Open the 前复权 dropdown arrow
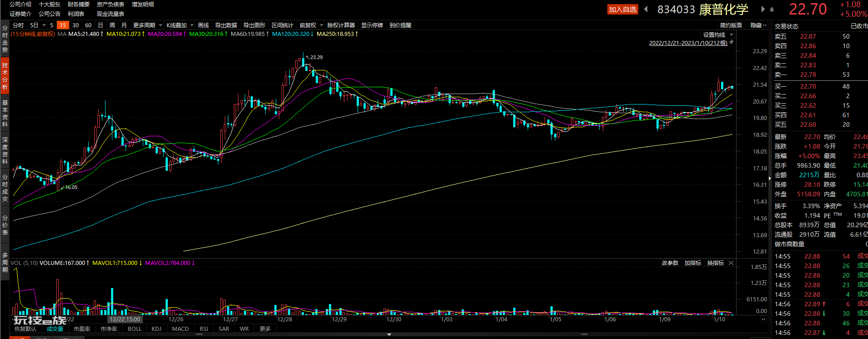 click(321, 25)
